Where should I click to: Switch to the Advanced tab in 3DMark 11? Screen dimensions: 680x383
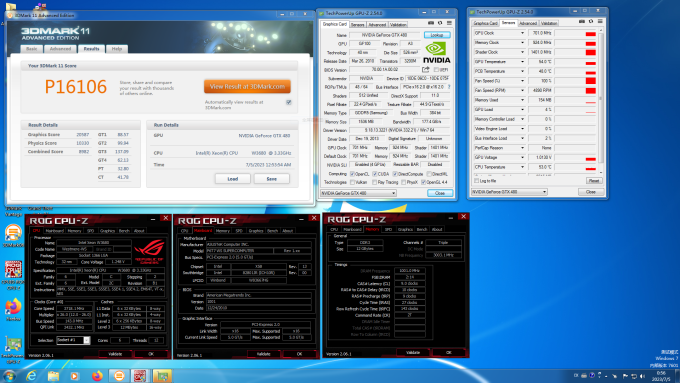pos(60,49)
